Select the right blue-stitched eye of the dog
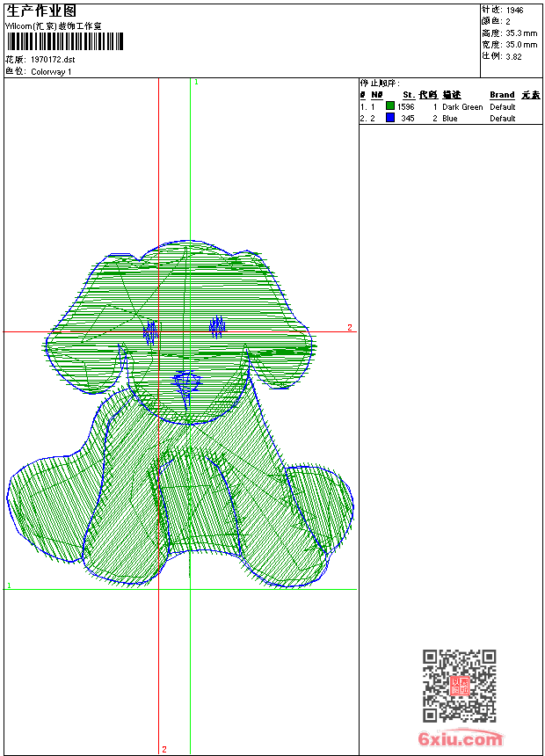The height and width of the screenshot is (756, 545). click(x=217, y=328)
